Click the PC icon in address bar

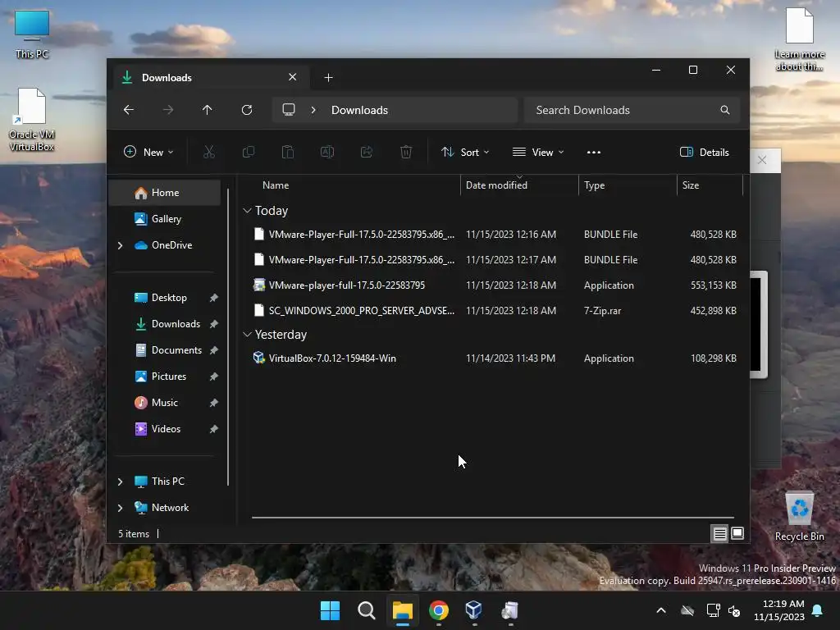click(289, 110)
